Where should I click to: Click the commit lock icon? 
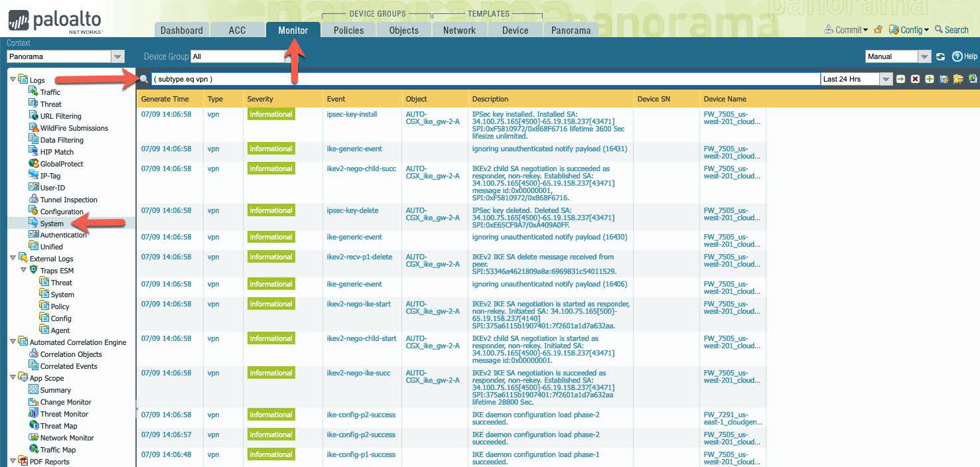pyautogui.click(x=878, y=30)
